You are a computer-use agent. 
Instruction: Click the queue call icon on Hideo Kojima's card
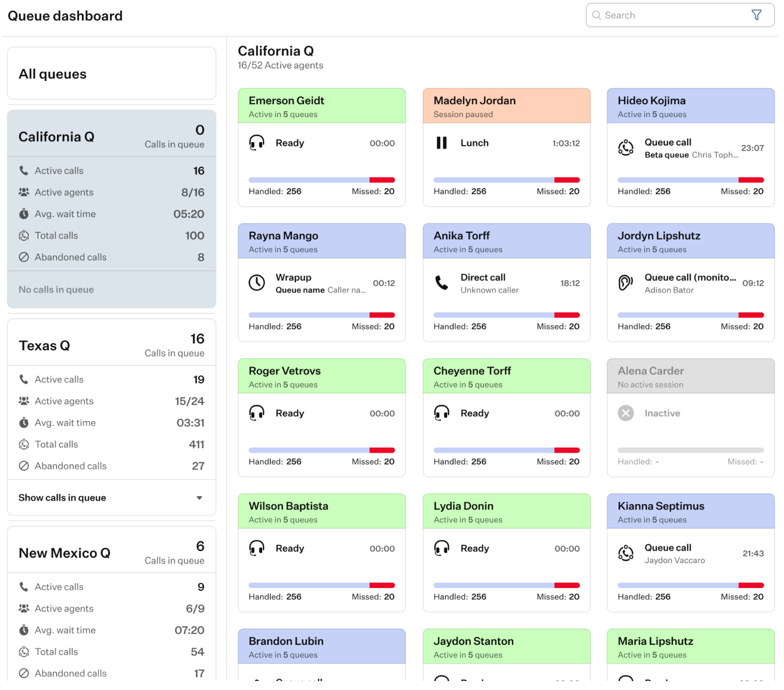coord(625,148)
